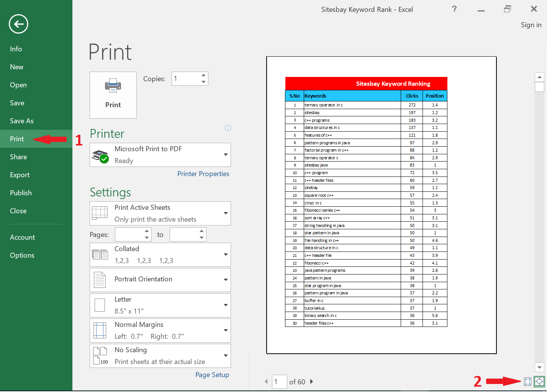Click the back arrow circle icon
This screenshot has width=547, height=392.
[18, 24]
